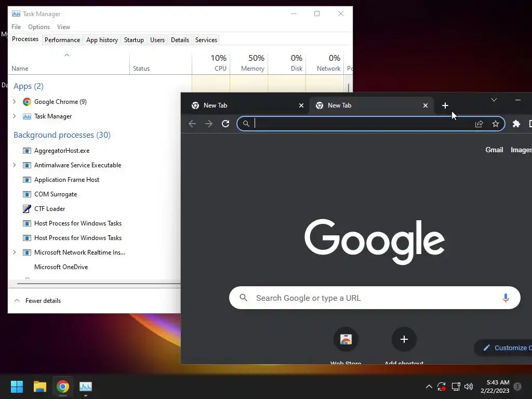This screenshot has width=532, height=399.
Task: Switch to the App history tab
Action: pyautogui.click(x=102, y=40)
